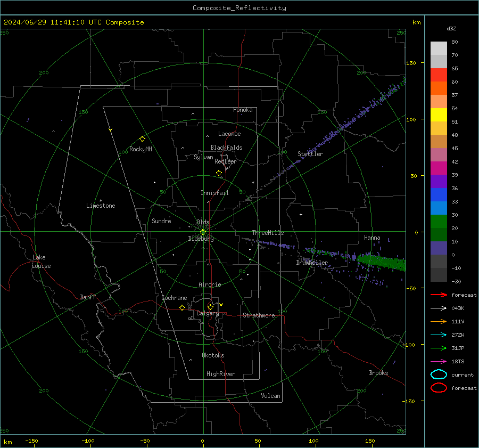479x448 pixels.
Task: Click the RedDeer city label
Action: [x=226, y=161]
